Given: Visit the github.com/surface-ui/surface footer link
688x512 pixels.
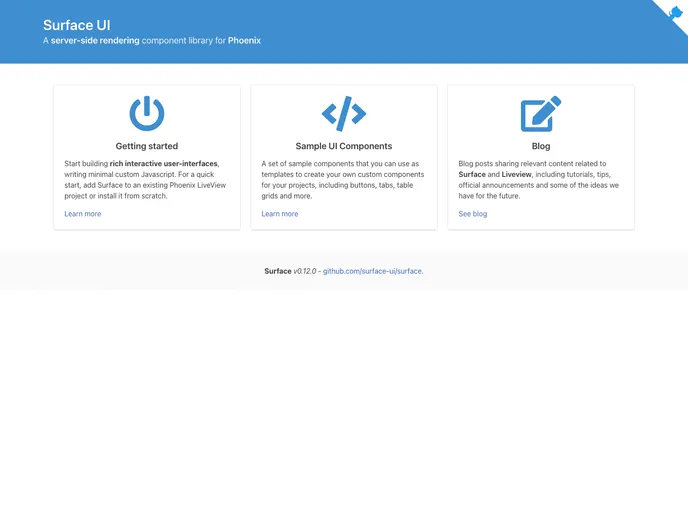Looking at the screenshot, I should (372, 271).
